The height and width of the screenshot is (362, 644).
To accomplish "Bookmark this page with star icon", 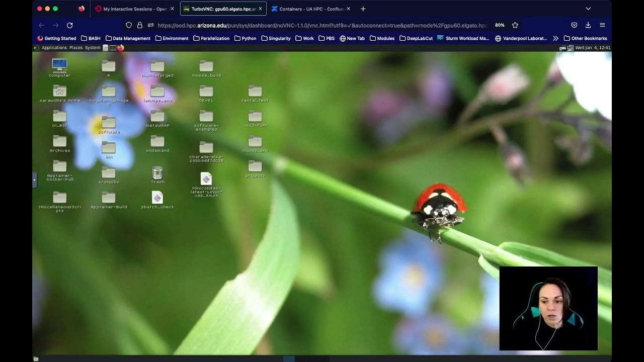I will pyautogui.click(x=515, y=25).
